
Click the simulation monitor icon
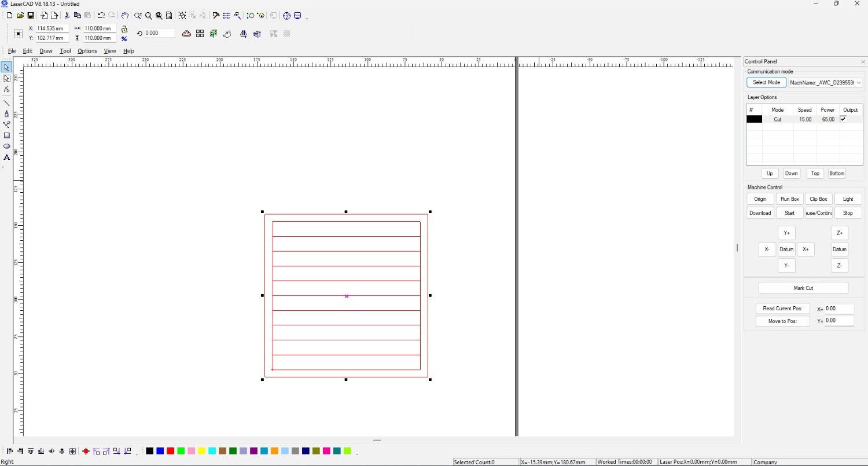coord(297,16)
